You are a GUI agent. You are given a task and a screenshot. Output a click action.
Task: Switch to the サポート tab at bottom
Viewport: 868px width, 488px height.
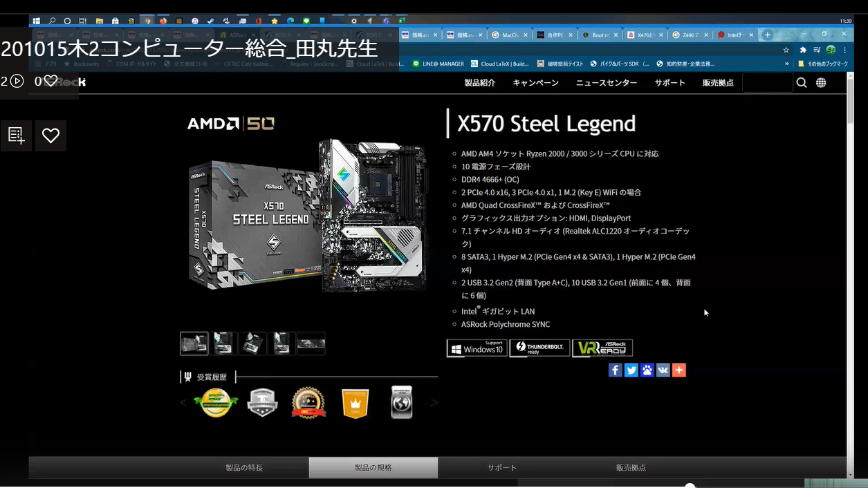click(x=502, y=468)
